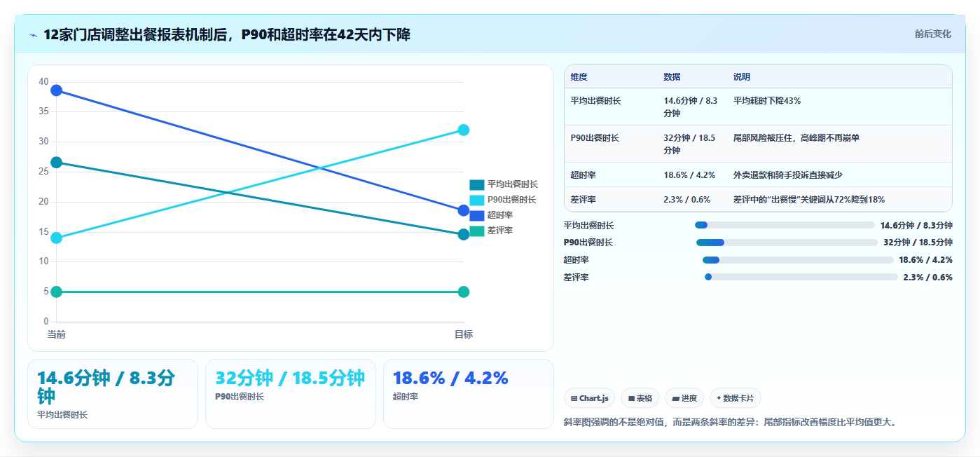Click the 数据卡片 tag button
980x457 pixels.
(x=735, y=398)
